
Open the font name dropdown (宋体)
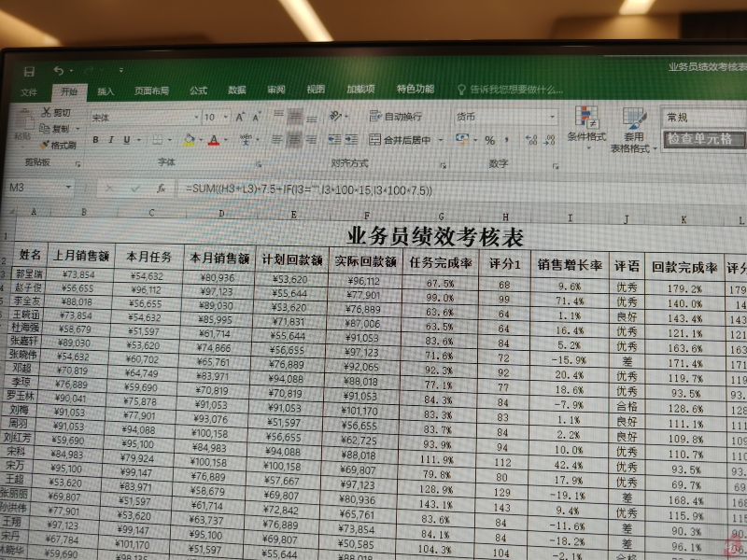click(x=143, y=118)
